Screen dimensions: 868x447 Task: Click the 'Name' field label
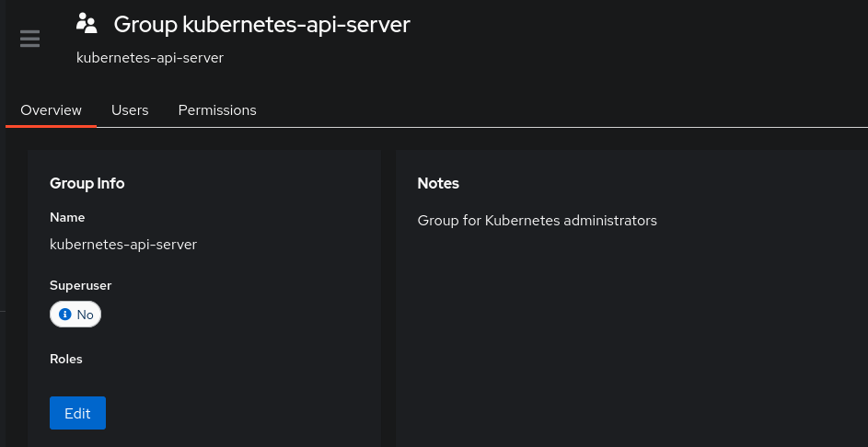pyautogui.click(x=67, y=217)
